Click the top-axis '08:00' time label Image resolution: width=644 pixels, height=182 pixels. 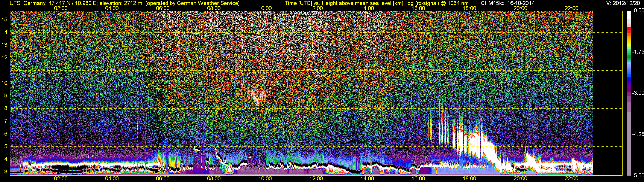coord(214,8)
